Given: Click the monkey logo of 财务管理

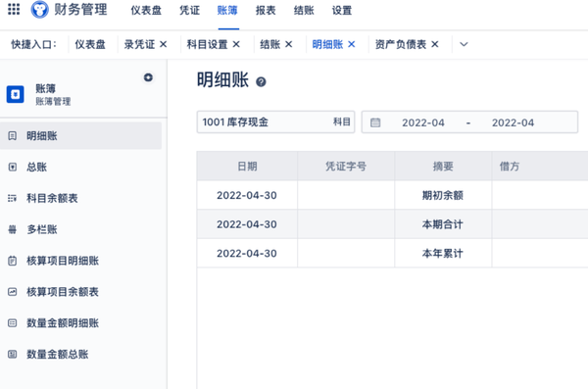Looking at the screenshot, I should click(40, 10).
